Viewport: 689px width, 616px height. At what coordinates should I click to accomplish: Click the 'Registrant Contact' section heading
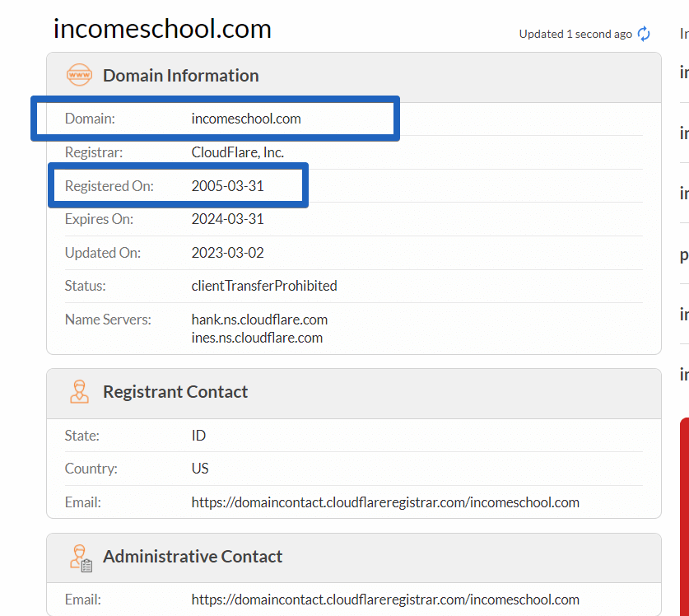point(175,392)
